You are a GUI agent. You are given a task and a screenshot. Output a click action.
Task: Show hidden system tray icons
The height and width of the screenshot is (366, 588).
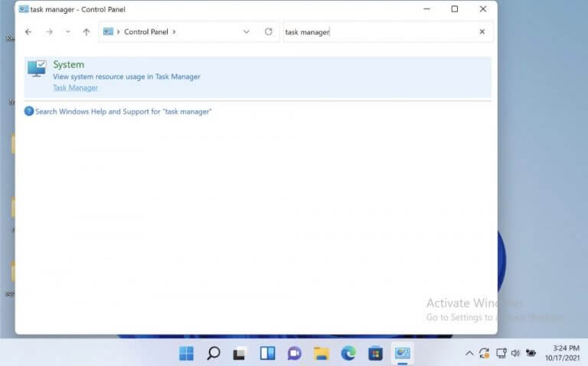pos(469,353)
